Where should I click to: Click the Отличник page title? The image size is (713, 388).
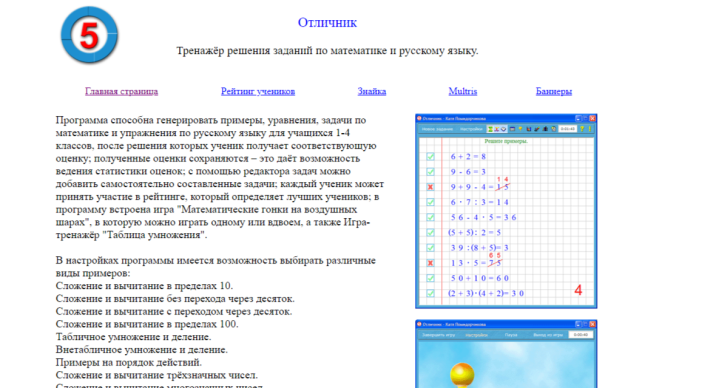coord(327,22)
